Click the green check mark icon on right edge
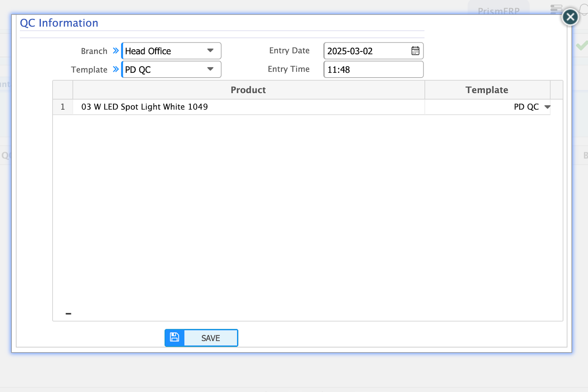Screen dimensions: 588x392 [x=582, y=46]
